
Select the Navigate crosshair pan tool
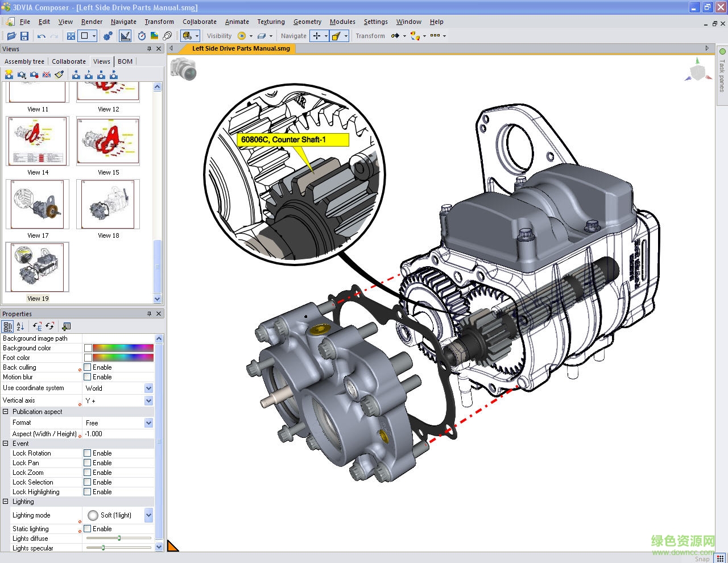(316, 35)
